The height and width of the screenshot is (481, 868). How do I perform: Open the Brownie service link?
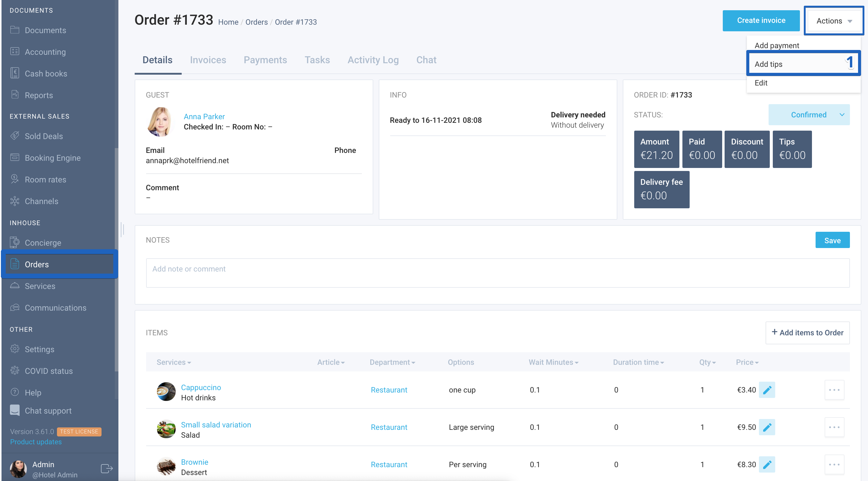click(194, 462)
